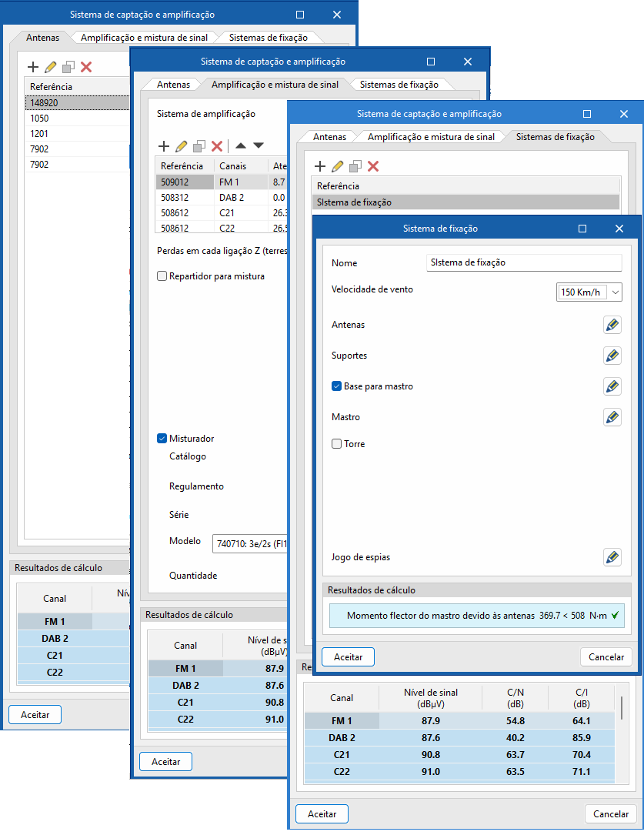Click the Canais column header
Image resolution: width=644 pixels, height=835 pixels.
pyautogui.click(x=241, y=166)
